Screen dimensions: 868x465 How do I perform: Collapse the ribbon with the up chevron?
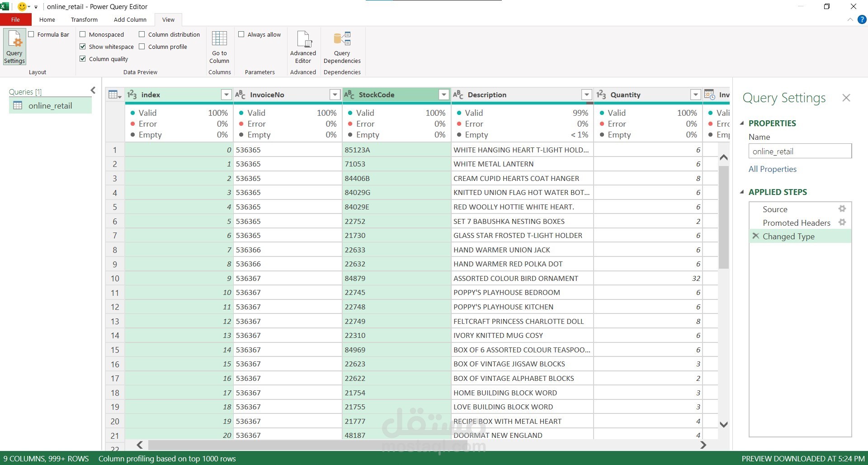pyautogui.click(x=850, y=19)
